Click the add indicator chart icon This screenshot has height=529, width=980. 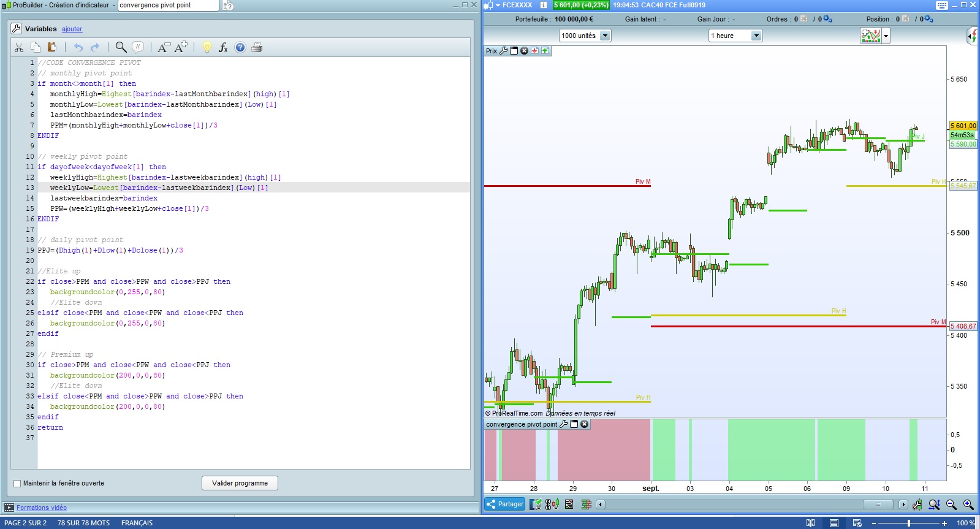pyautogui.click(x=871, y=36)
